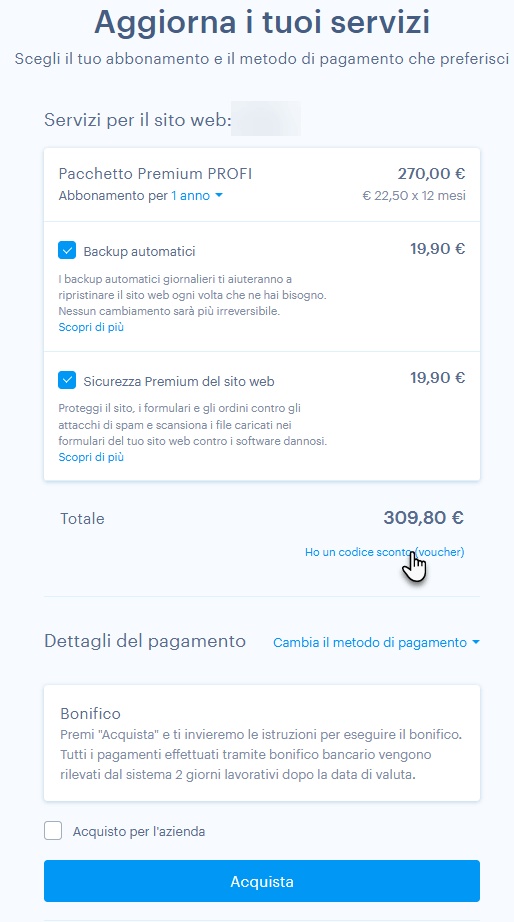514x922 pixels.
Task: Click the "Sicurezza Premium del sito web" label
Action: (x=179, y=382)
